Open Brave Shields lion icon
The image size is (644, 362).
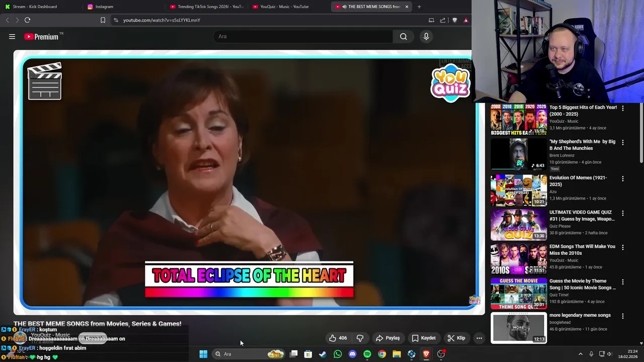point(455,20)
